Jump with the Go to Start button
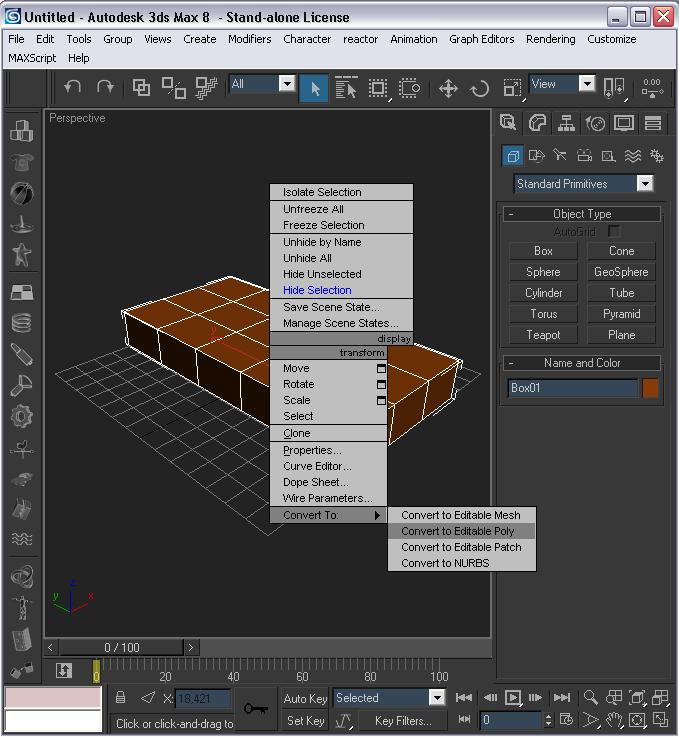Viewport: 679px width, 737px height. click(464, 698)
